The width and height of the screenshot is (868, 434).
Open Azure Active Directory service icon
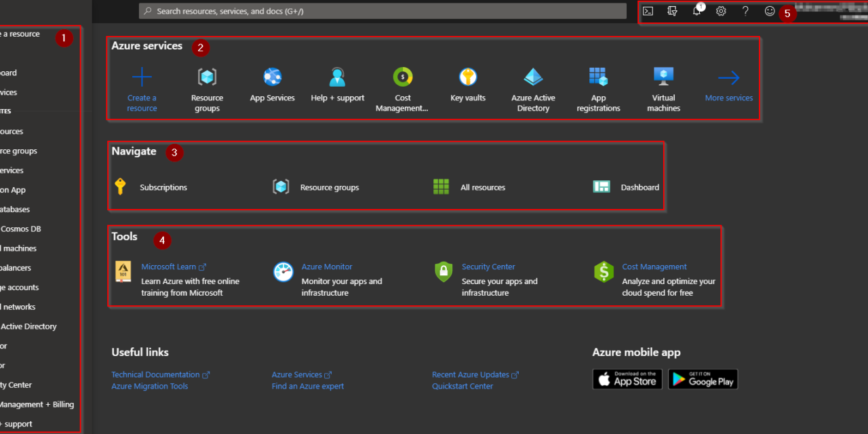[x=533, y=77]
